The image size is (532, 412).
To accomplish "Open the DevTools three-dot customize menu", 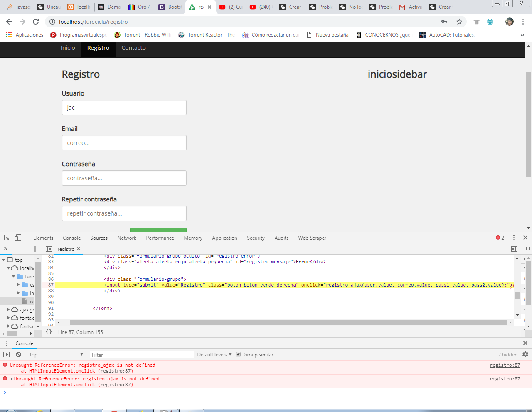I will pos(514,238).
